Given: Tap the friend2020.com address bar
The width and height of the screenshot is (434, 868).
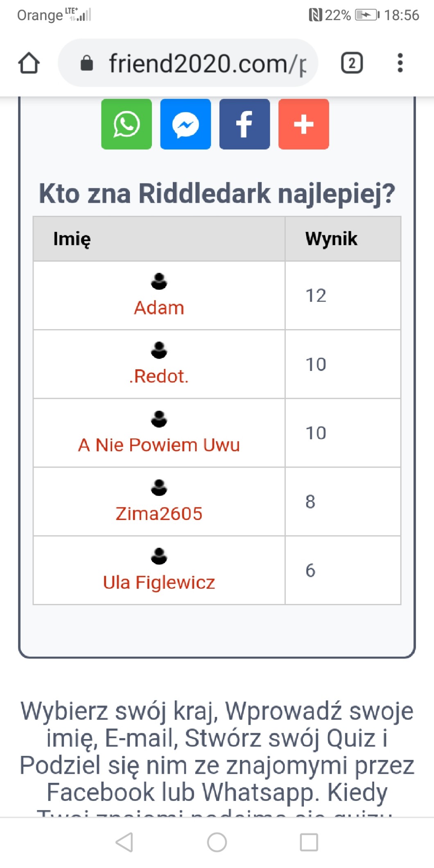Looking at the screenshot, I should (x=207, y=63).
